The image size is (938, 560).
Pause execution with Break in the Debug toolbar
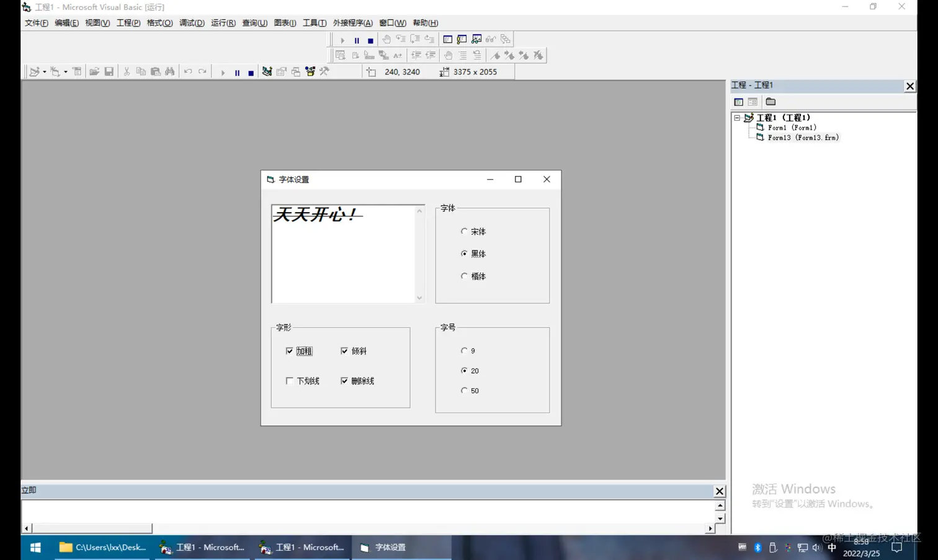pos(357,40)
